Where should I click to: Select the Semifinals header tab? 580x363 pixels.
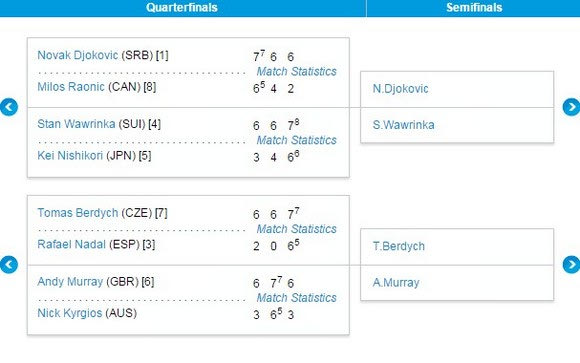(x=473, y=8)
